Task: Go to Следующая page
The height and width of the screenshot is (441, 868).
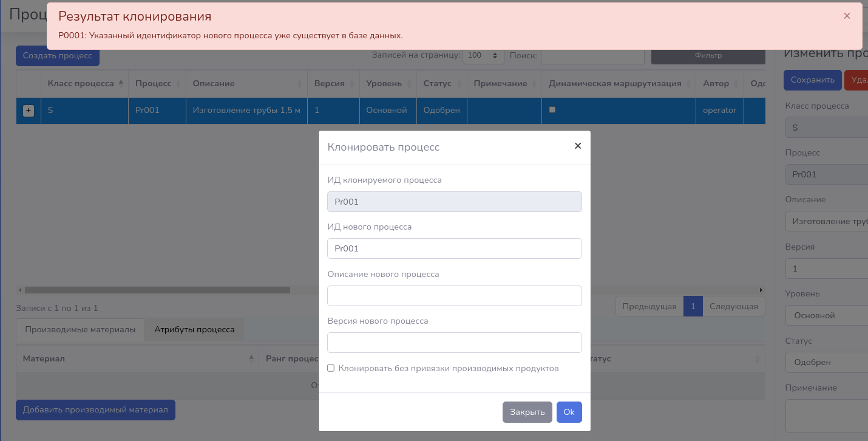Action: pyautogui.click(x=733, y=306)
